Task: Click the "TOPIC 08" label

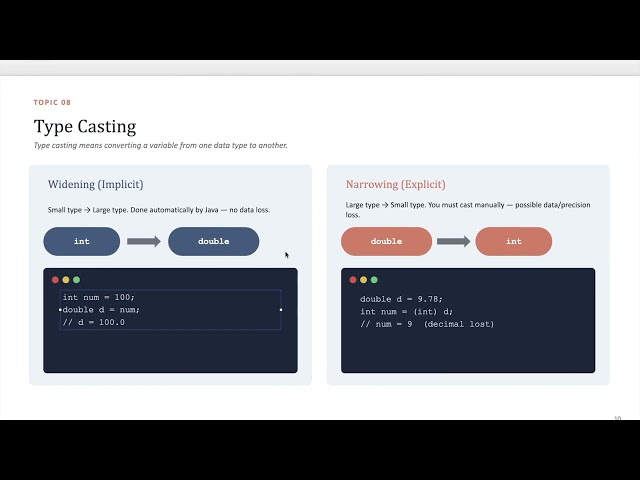Action: (52, 102)
